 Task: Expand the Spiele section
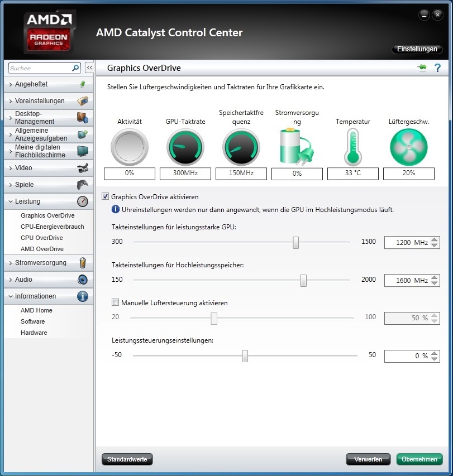point(49,185)
